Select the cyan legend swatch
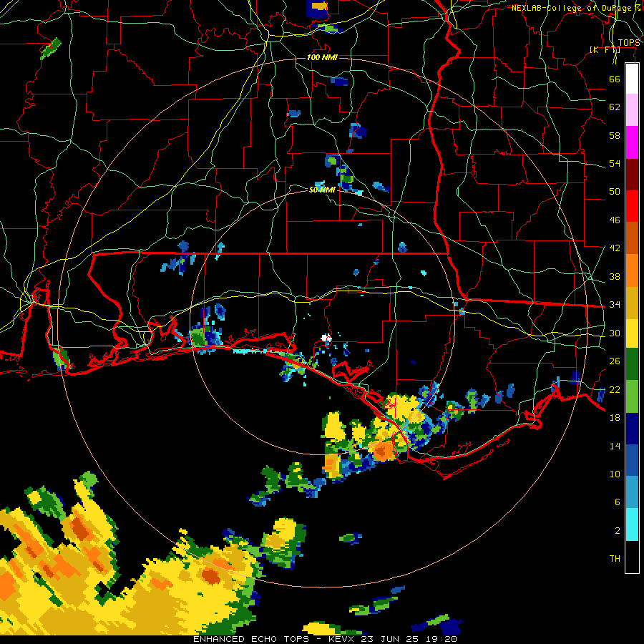The height and width of the screenshot is (644, 644). [x=632, y=524]
